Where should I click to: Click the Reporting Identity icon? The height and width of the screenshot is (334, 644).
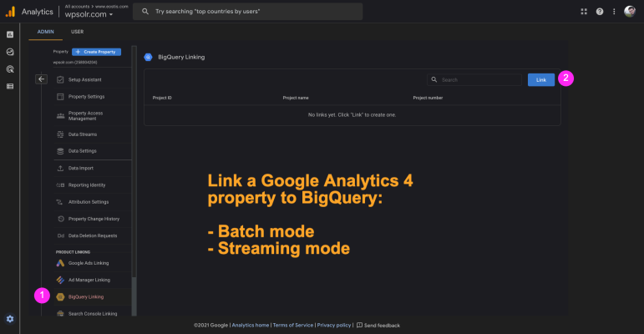60,185
